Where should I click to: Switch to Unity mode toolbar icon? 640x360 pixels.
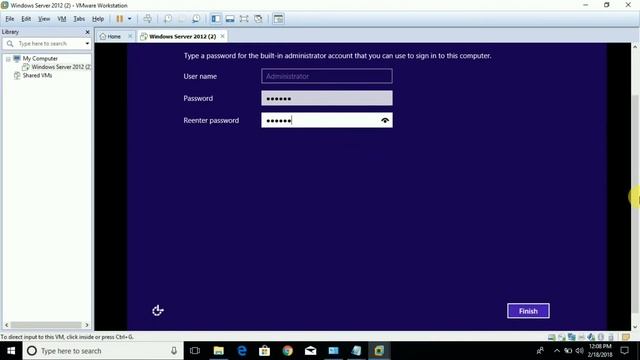(x=258, y=19)
